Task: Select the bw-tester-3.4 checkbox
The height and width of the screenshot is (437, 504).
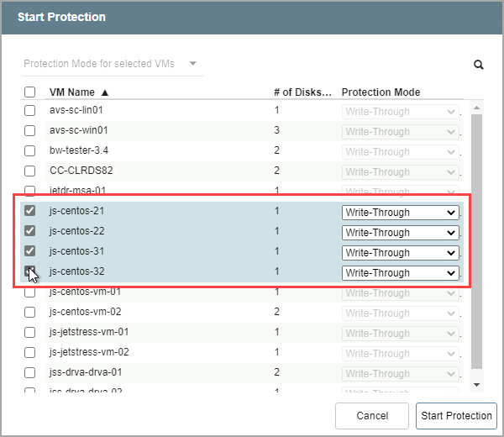Action: click(29, 151)
